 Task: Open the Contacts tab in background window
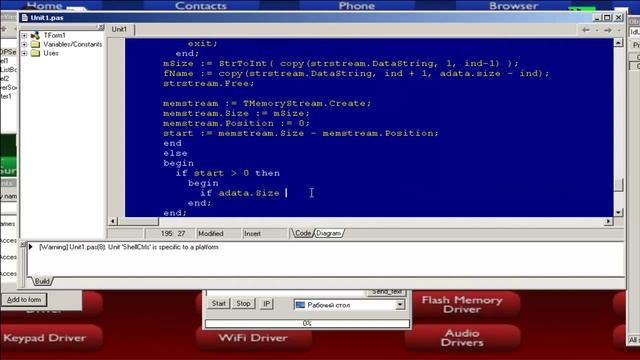coord(200,5)
